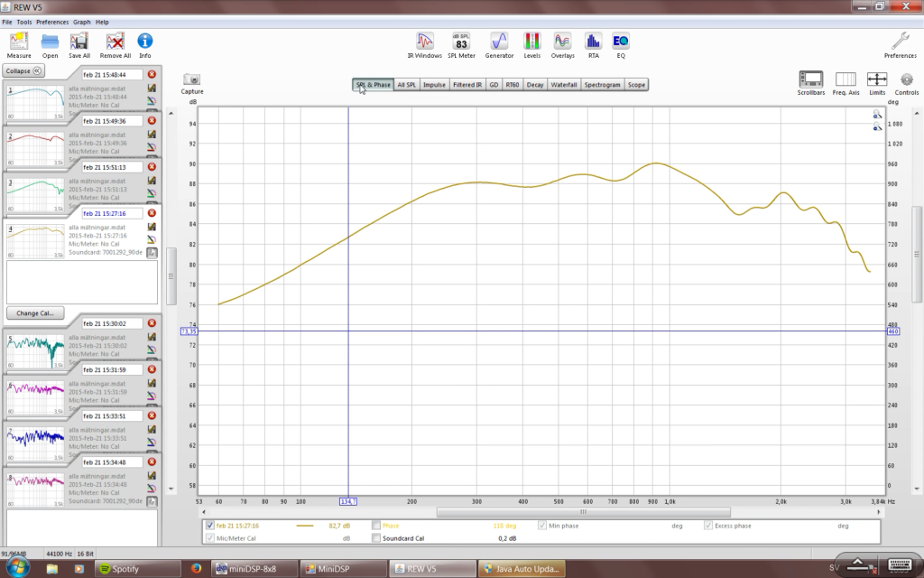Open IR Windows settings
Image resolution: width=924 pixels, height=578 pixels.
424,45
